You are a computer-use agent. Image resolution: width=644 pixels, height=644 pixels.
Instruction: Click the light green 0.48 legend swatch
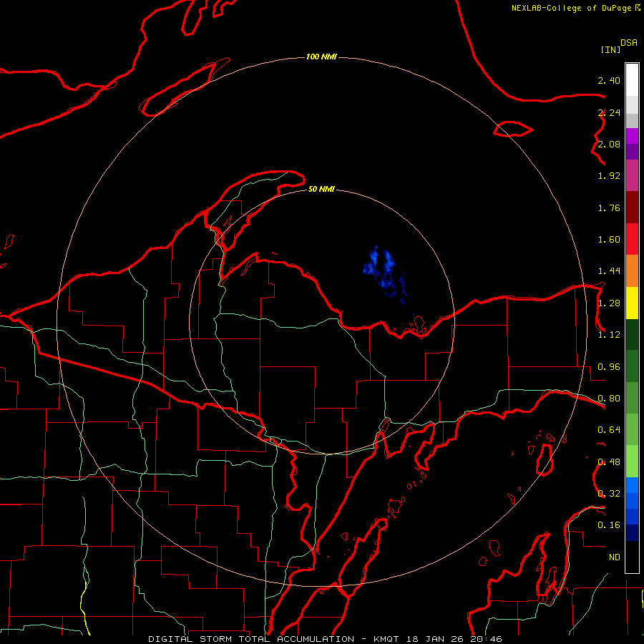click(x=632, y=462)
